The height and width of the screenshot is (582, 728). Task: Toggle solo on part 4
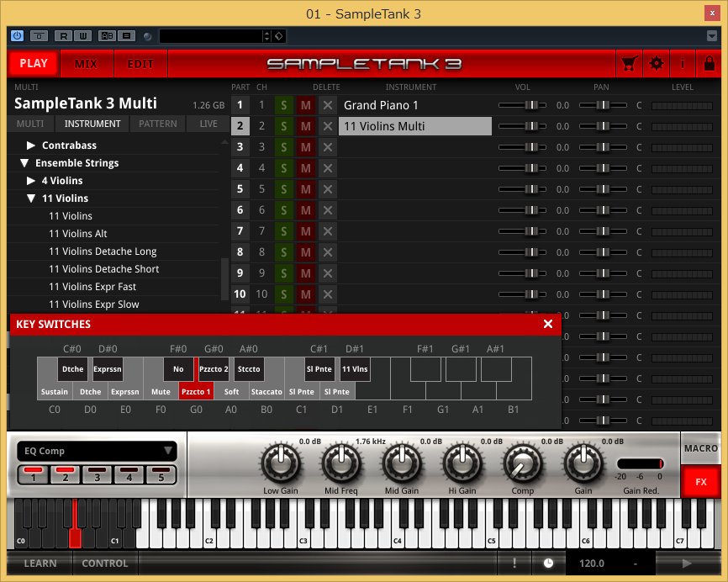[283, 168]
